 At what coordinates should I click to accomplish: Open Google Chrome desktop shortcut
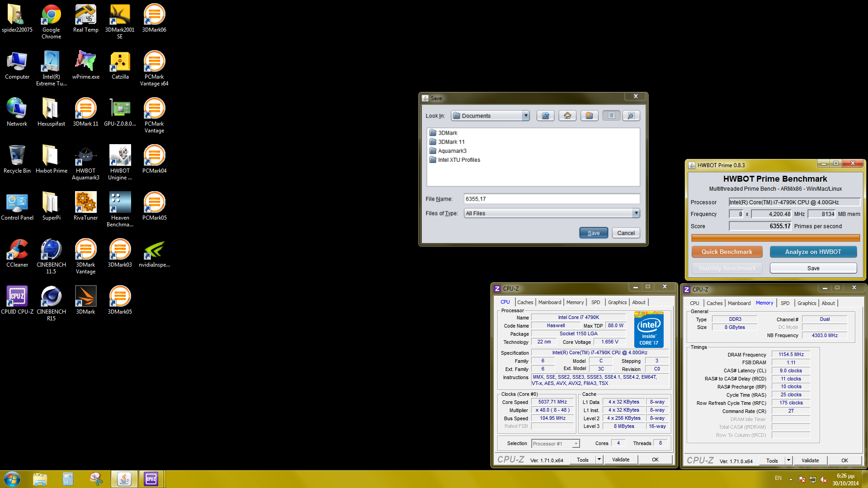click(x=51, y=21)
